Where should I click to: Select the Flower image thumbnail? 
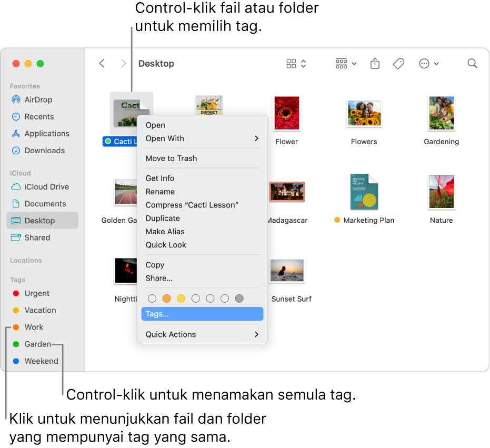tap(286, 113)
